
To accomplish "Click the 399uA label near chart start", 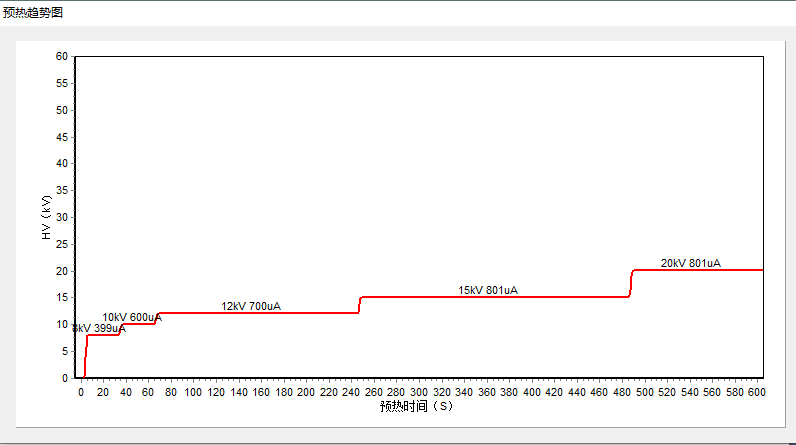I will [100, 328].
